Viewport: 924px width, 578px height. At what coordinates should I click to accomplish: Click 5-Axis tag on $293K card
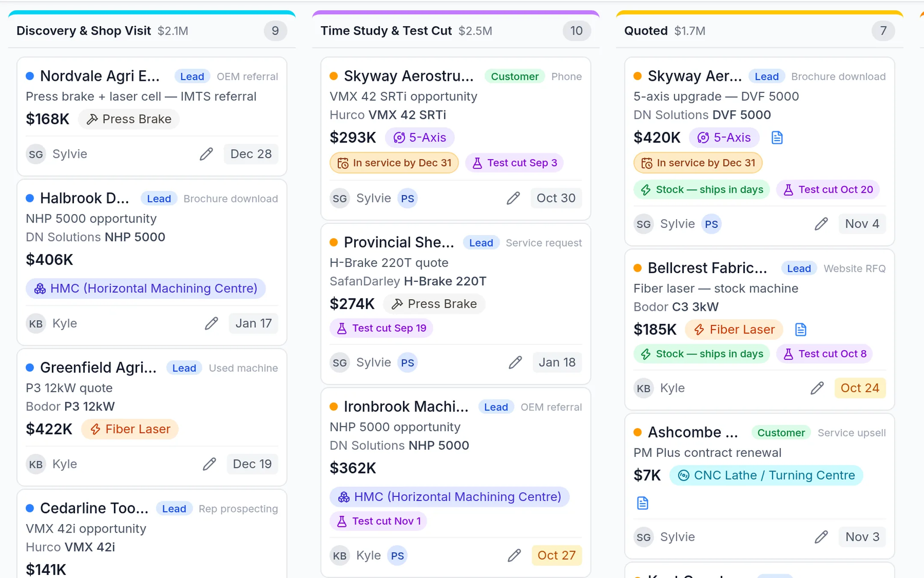(x=420, y=137)
